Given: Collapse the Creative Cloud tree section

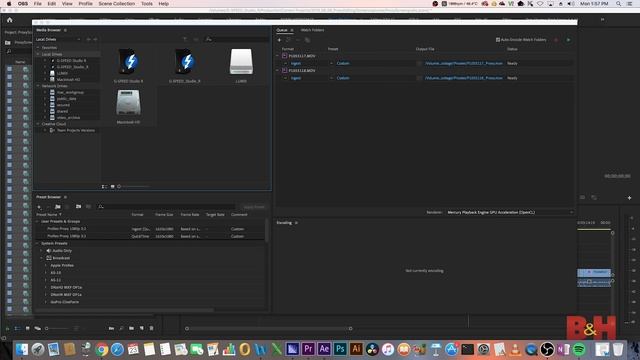Looking at the screenshot, I should pyautogui.click(x=38, y=124).
